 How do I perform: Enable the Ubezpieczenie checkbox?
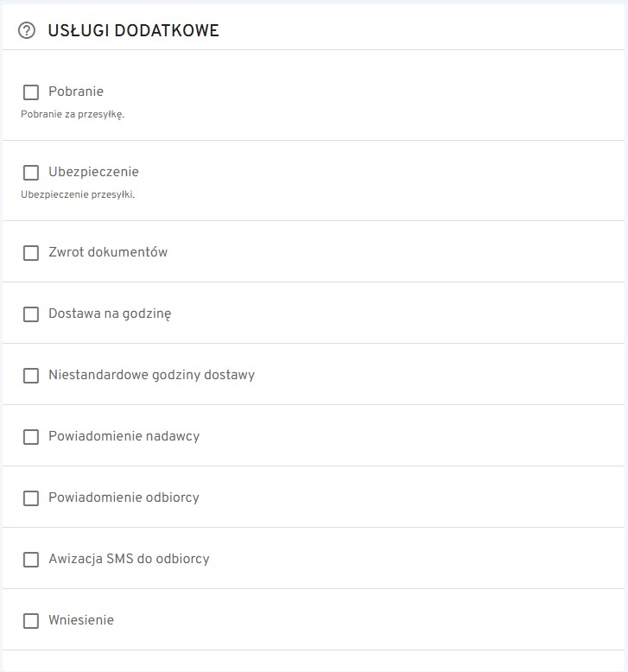31,173
